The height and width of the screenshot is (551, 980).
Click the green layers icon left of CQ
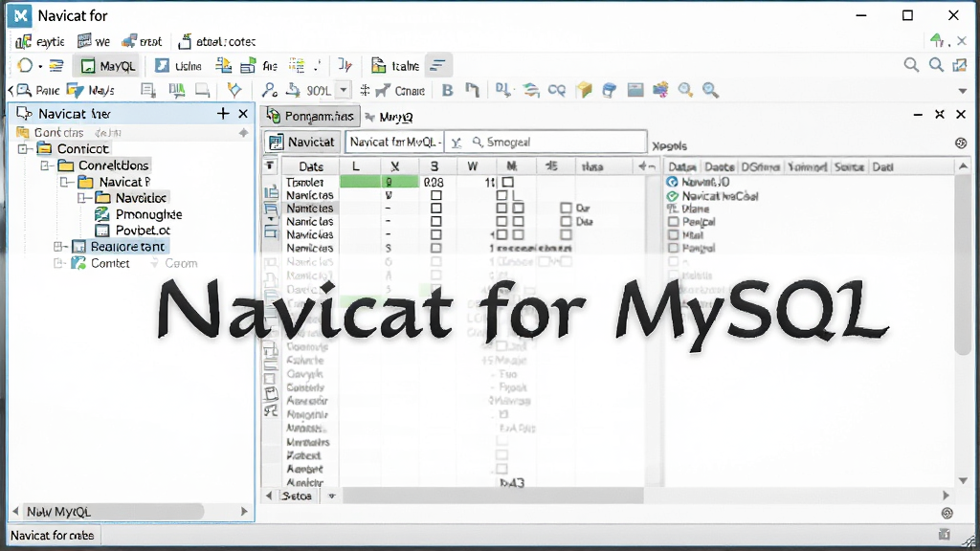[531, 91]
